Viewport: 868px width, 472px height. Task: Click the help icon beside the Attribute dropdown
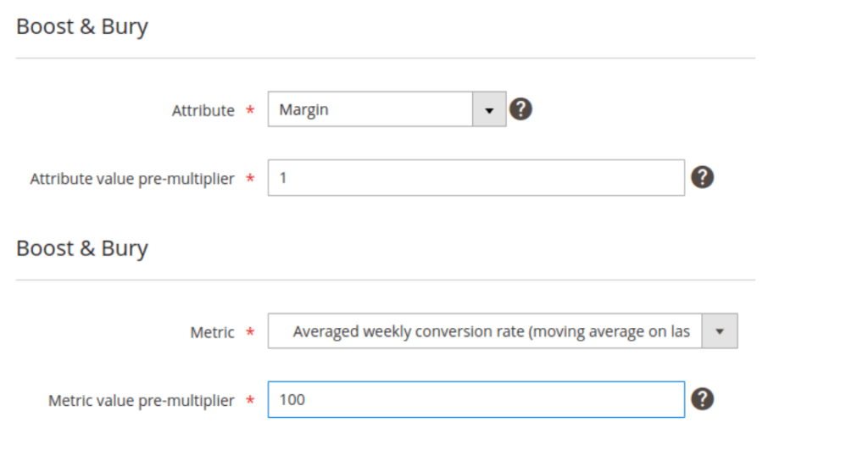pyautogui.click(x=520, y=109)
